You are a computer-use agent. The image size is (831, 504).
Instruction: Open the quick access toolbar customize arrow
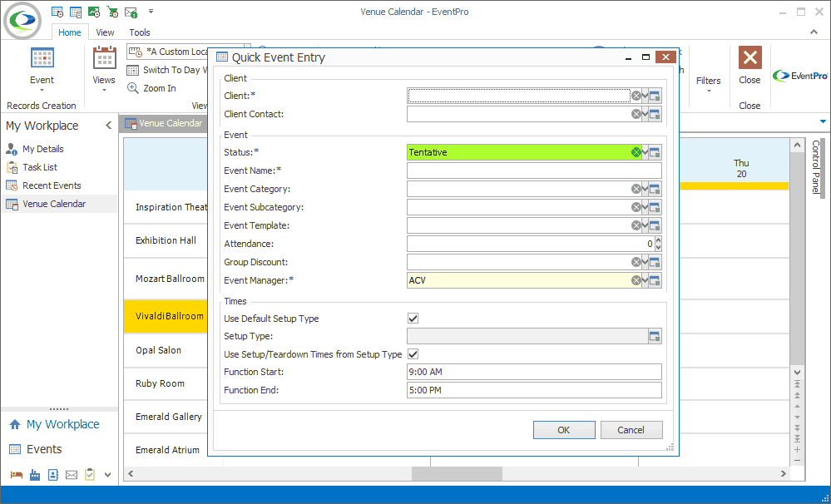click(151, 11)
